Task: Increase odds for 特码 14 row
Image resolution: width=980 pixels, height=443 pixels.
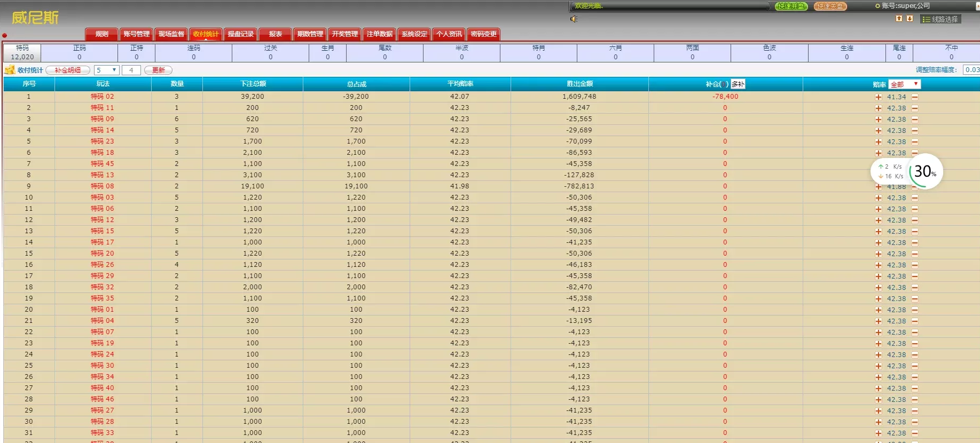Action: click(879, 131)
